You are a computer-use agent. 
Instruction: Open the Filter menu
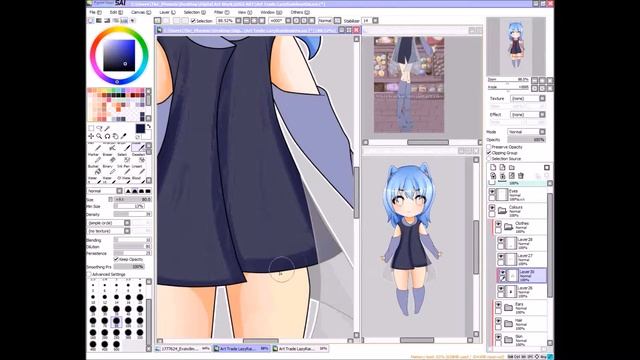pyautogui.click(x=222, y=12)
